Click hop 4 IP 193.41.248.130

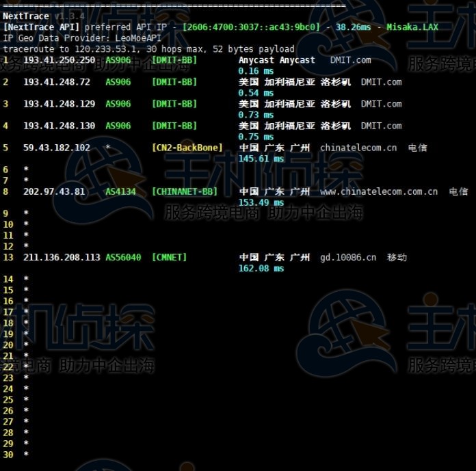pos(59,126)
